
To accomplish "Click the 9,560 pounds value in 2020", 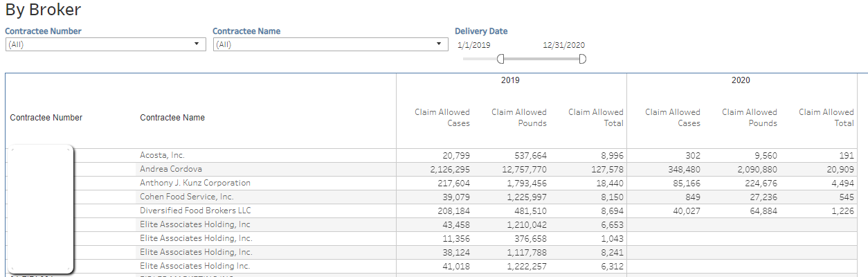I will click(x=766, y=156).
